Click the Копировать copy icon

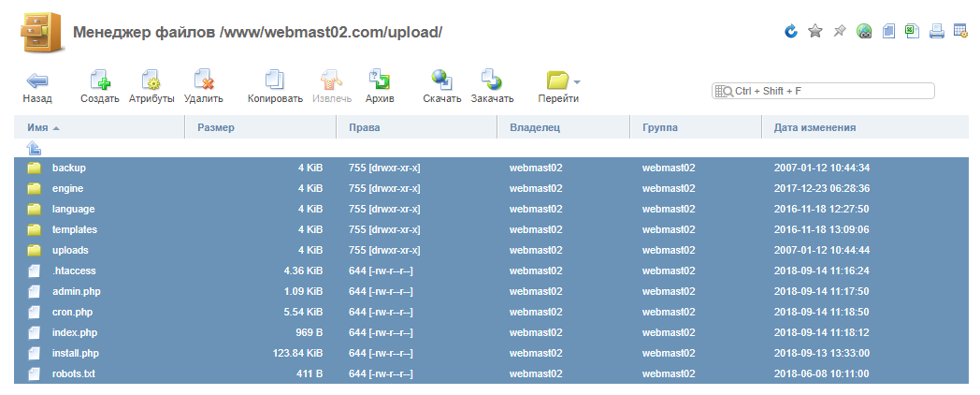point(275,80)
